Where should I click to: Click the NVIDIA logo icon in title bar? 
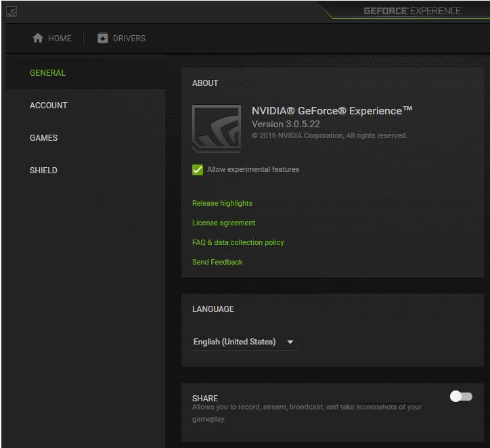tap(12, 12)
